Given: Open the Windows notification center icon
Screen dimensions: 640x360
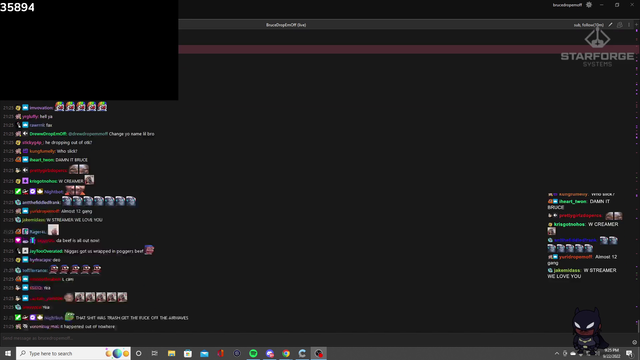Looking at the screenshot, I should pyautogui.click(x=629, y=353).
